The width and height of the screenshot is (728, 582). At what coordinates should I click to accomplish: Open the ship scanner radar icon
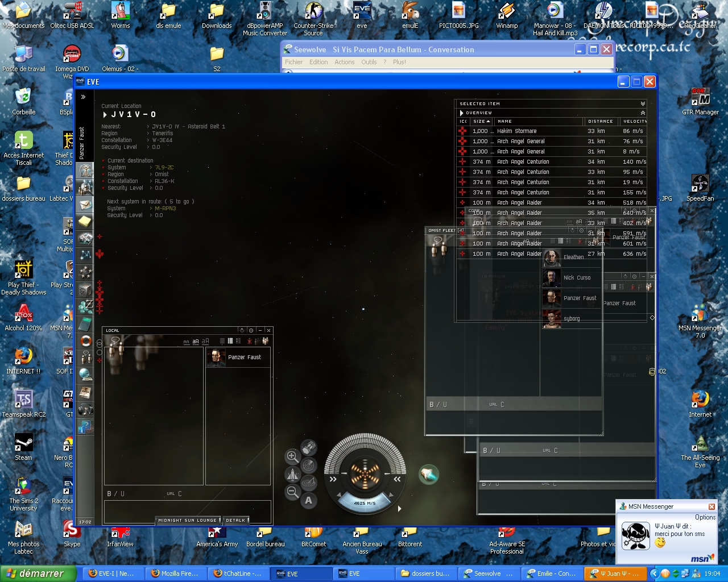[x=309, y=465]
